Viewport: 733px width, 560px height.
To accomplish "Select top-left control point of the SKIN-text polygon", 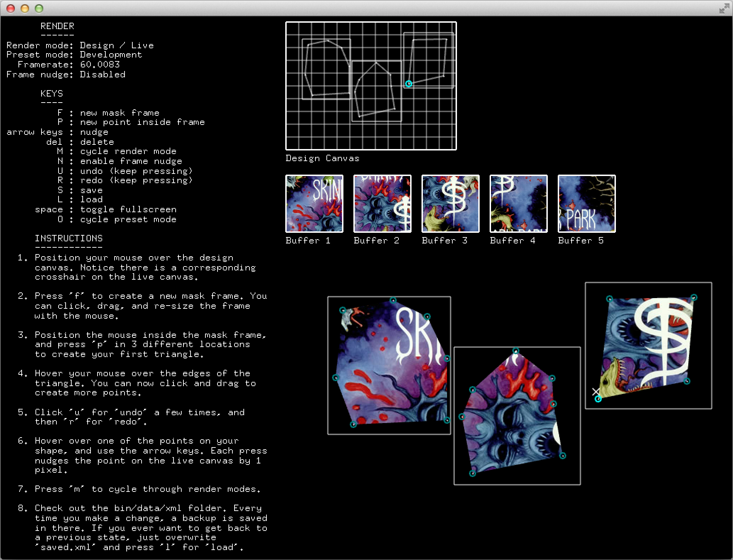I will point(343,311).
